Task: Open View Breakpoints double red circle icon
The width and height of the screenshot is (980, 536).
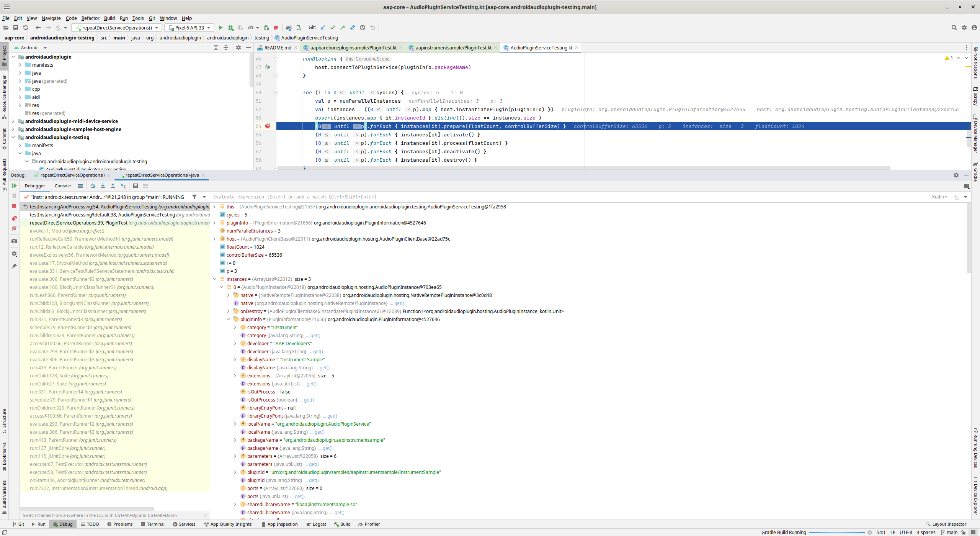Action: [14, 218]
